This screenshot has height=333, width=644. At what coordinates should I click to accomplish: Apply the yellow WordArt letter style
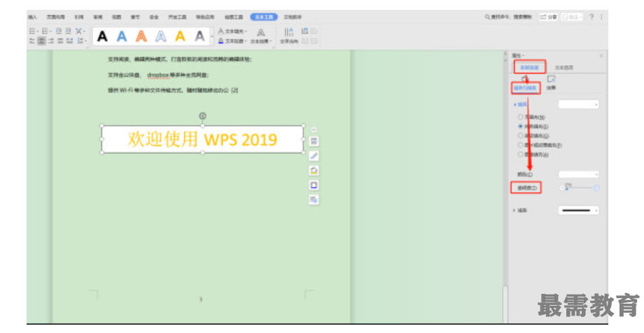(180, 36)
